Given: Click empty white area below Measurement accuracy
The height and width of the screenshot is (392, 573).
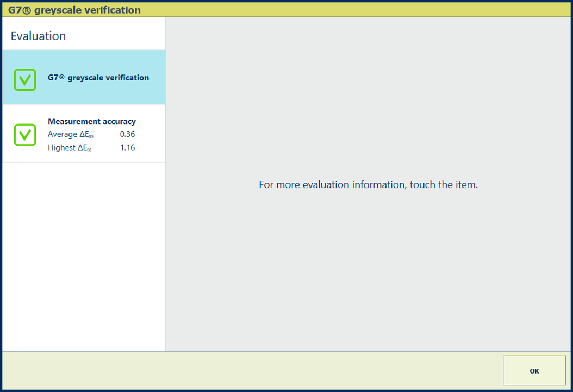Looking at the screenshot, I should [x=84, y=256].
